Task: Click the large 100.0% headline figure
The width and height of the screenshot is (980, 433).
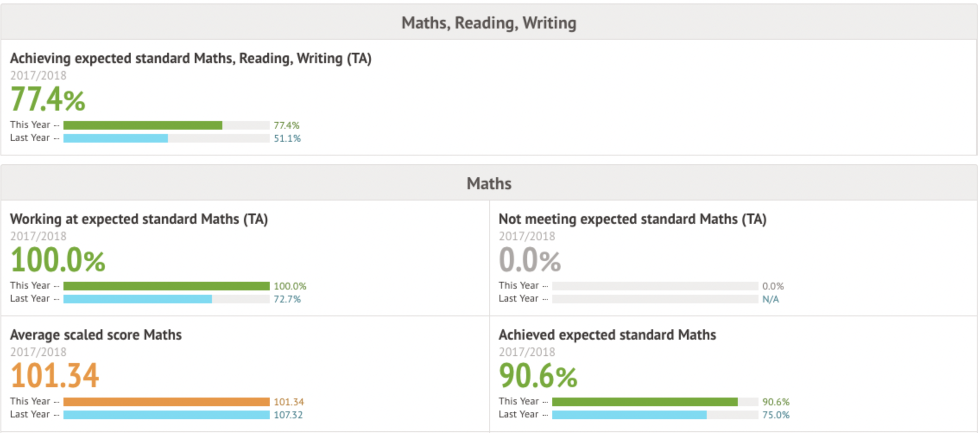Action: 57,260
